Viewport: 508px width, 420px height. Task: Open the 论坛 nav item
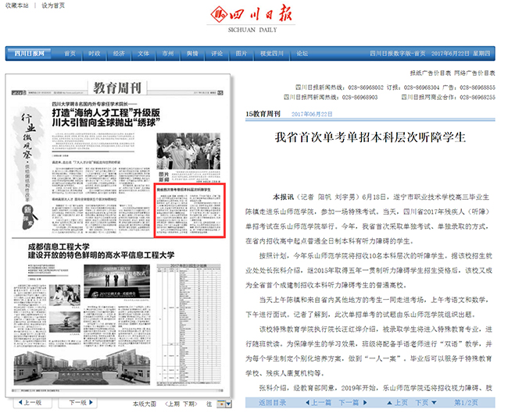tap(302, 53)
